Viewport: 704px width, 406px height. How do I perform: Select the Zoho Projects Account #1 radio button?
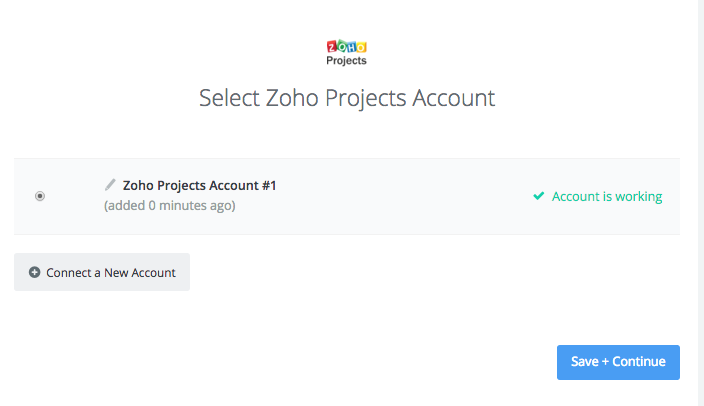point(40,196)
